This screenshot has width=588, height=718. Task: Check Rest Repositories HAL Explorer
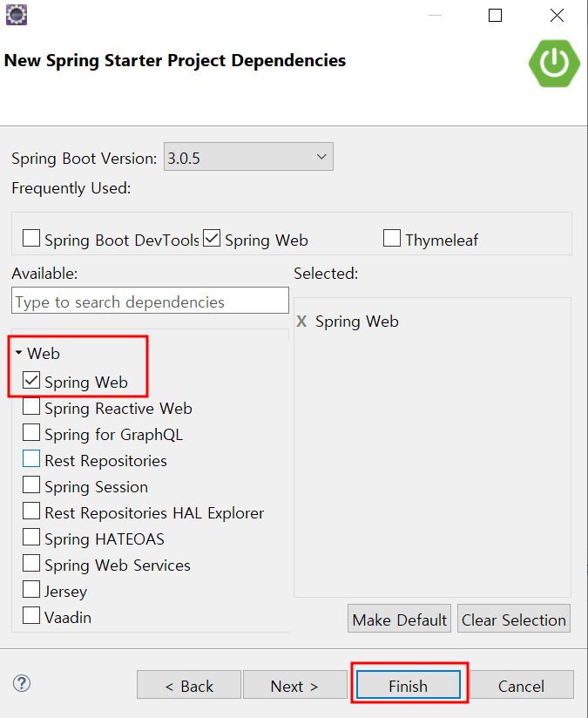(31, 511)
